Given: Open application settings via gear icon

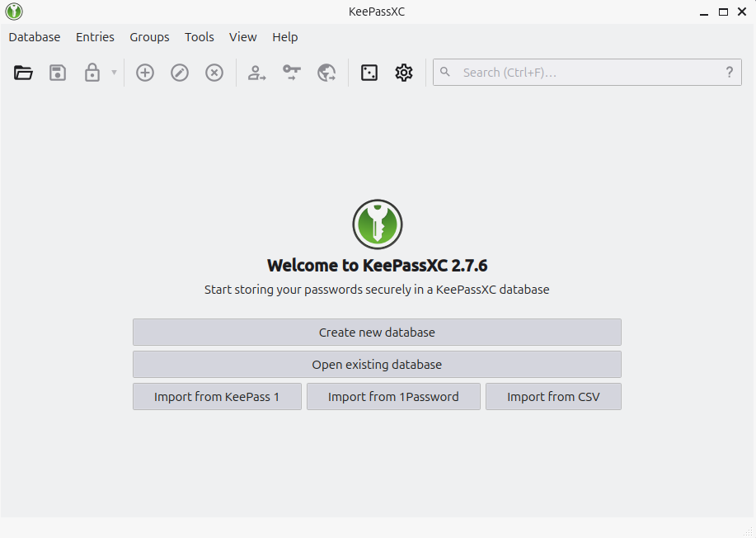Looking at the screenshot, I should 403,73.
